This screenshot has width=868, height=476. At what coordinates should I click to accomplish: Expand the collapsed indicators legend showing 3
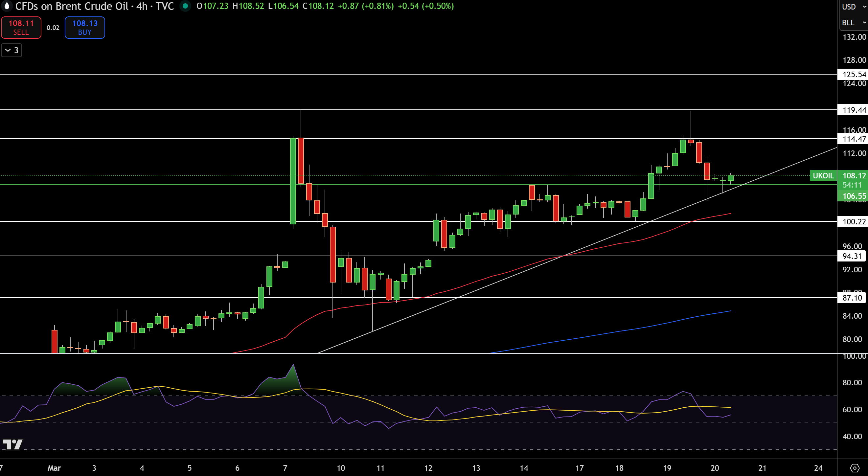(11, 50)
